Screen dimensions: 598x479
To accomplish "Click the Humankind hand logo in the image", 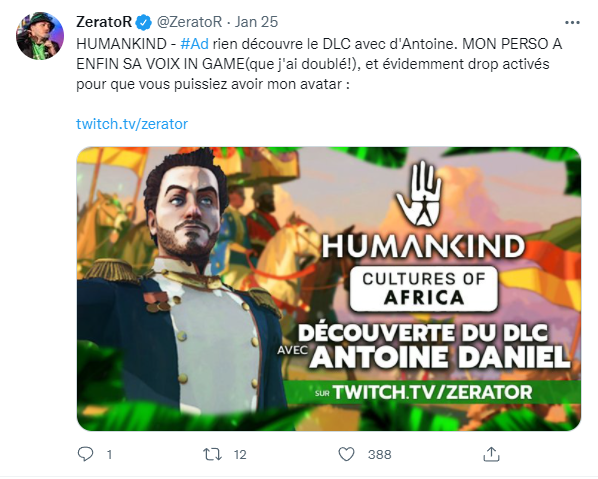I will 419,193.
